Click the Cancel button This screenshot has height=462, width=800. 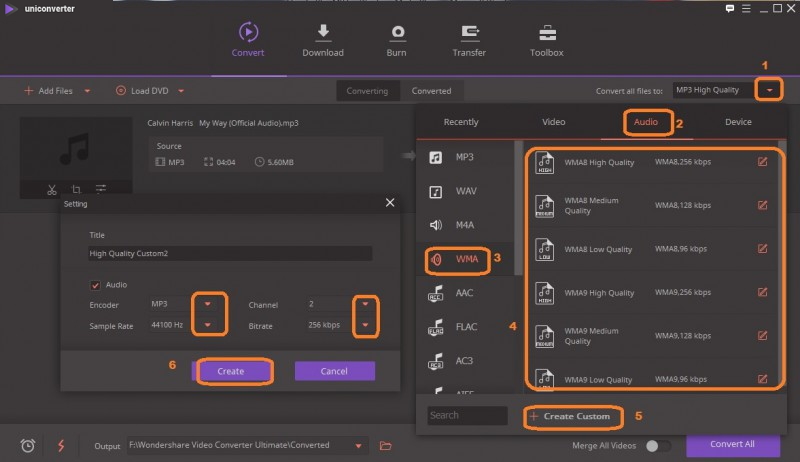point(335,371)
